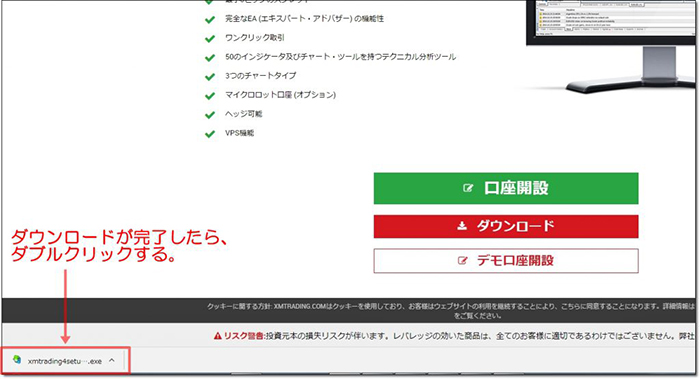Click the checkmark beside 3つのチャートタイプ
Image resolution: width=700 pixels, height=379 pixels.
coord(210,77)
